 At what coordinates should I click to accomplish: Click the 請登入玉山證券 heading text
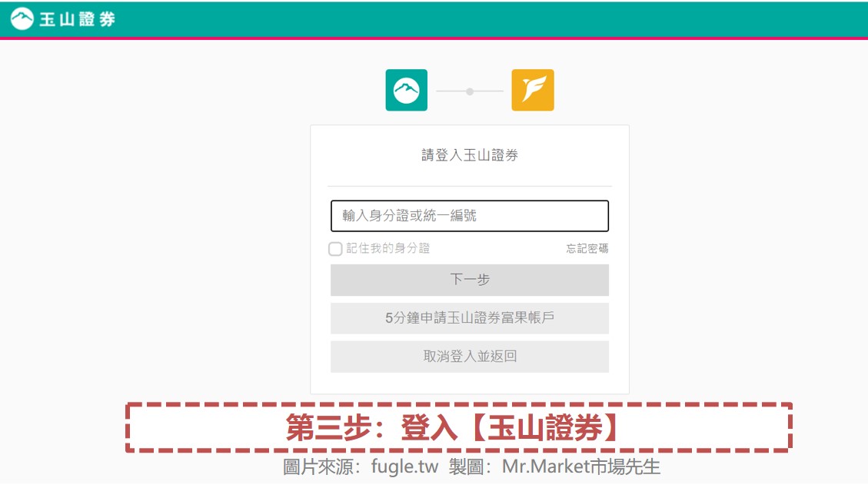(x=470, y=155)
